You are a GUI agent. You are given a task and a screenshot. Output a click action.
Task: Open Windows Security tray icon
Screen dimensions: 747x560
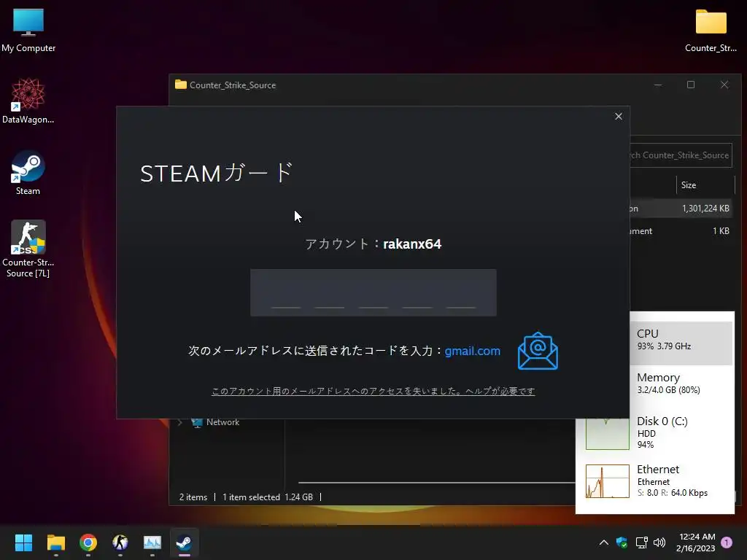pyautogui.click(x=622, y=542)
